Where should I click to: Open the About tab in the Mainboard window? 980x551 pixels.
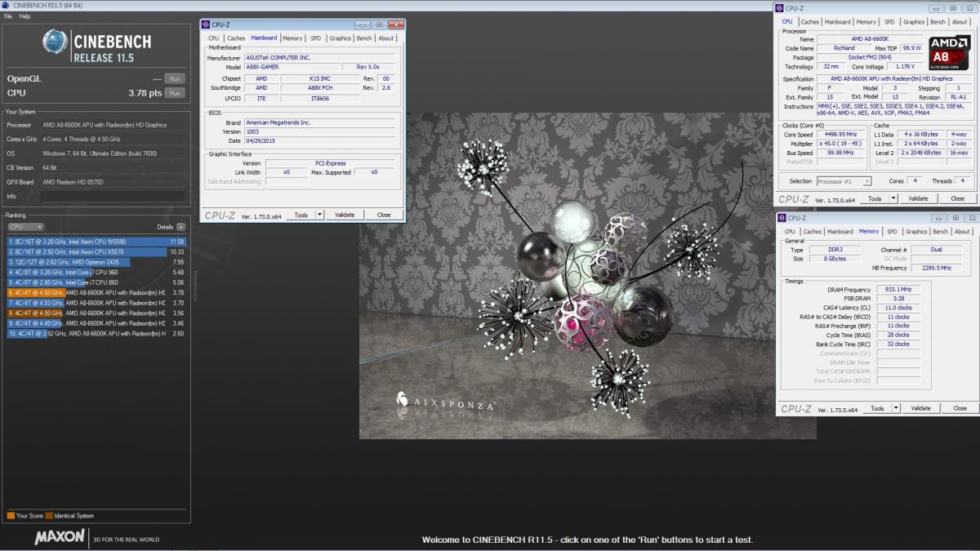(385, 38)
